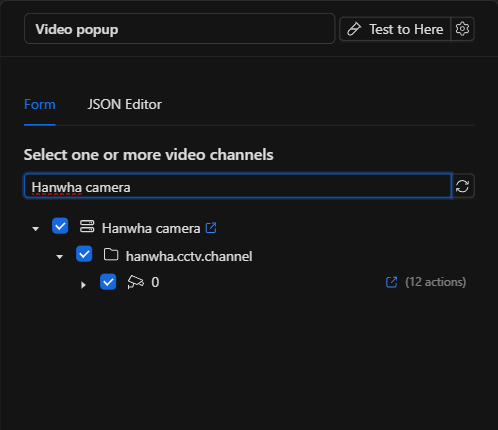Uncheck the hanwha.cctv.channel checkbox
The image size is (498, 430).
pyautogui.click(x=84, y=254)
